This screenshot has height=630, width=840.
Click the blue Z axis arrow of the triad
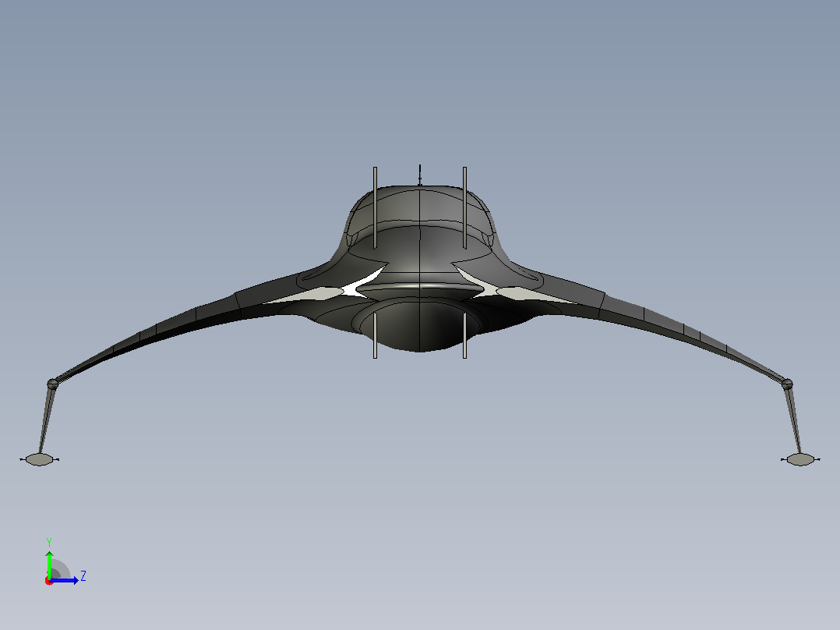tap(64, 580)
